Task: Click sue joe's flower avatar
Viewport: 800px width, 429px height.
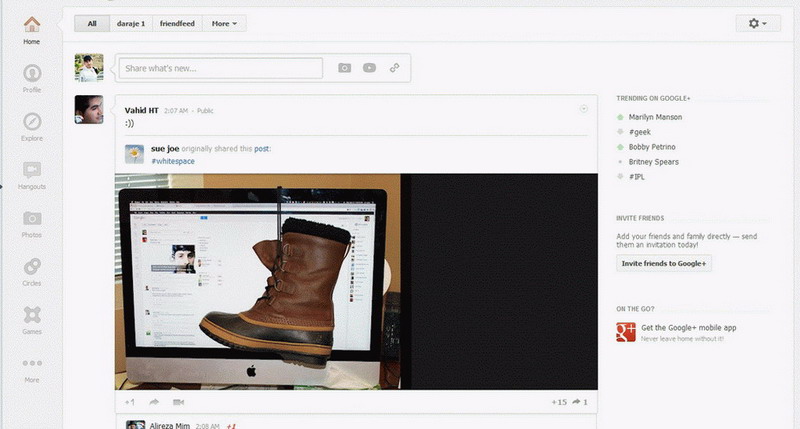Action: [x=134, y=154]
